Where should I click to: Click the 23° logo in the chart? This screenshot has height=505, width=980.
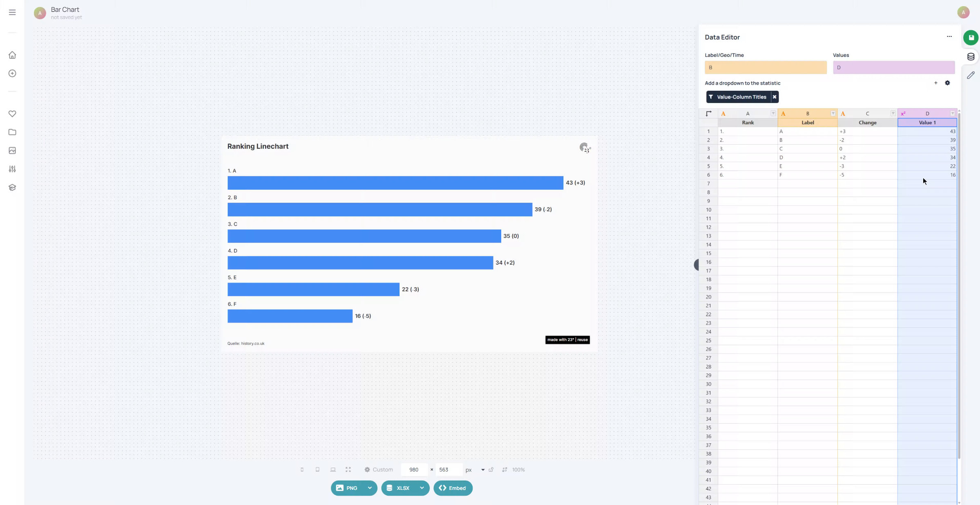585,148
